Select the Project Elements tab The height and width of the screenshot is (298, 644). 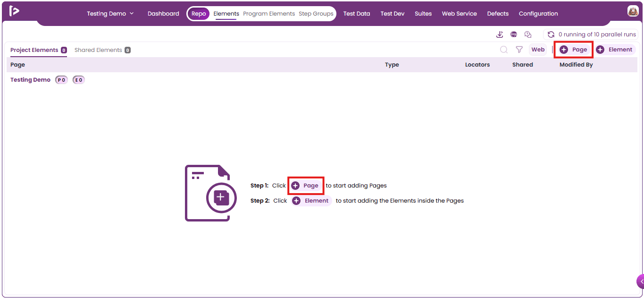[x=39, y=50]
